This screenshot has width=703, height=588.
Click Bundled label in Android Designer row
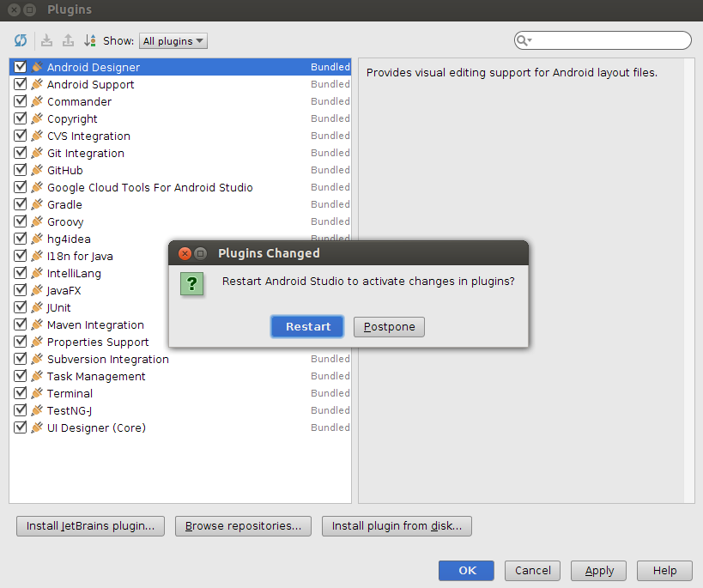(330, 67)
